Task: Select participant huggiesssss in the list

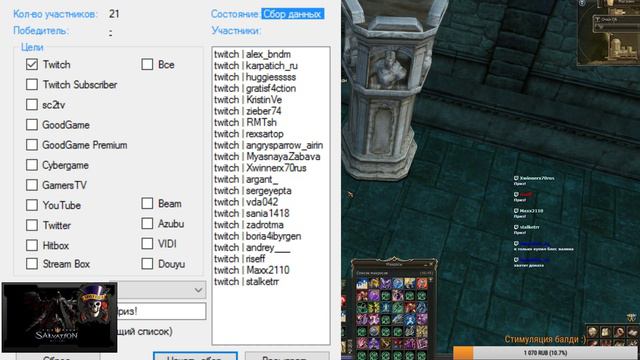Action: (x=255, y=77)
